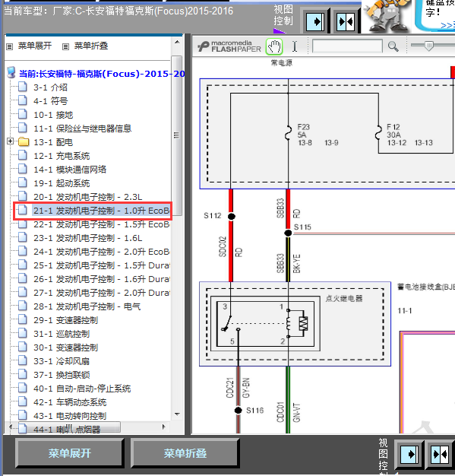This screenshot has width=455, height=476.
Task: Click the large 菜单折叠 button at bottom
Action: (185, 453)
